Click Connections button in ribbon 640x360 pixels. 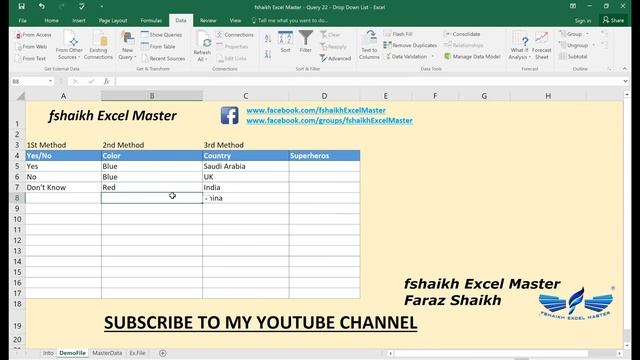coord(235,35)
